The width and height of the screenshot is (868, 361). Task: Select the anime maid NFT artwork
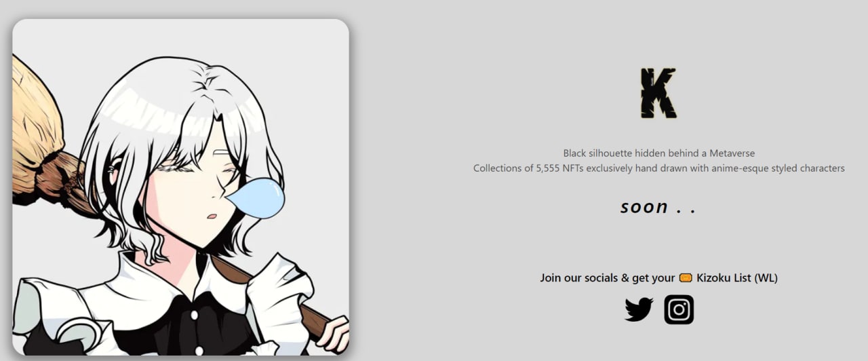click(x=180, y=187)
